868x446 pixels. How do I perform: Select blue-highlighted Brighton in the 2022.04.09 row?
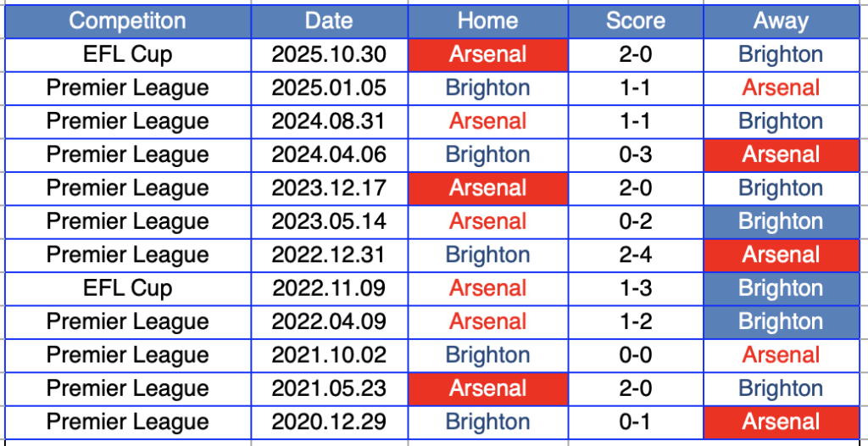[781, 321]
